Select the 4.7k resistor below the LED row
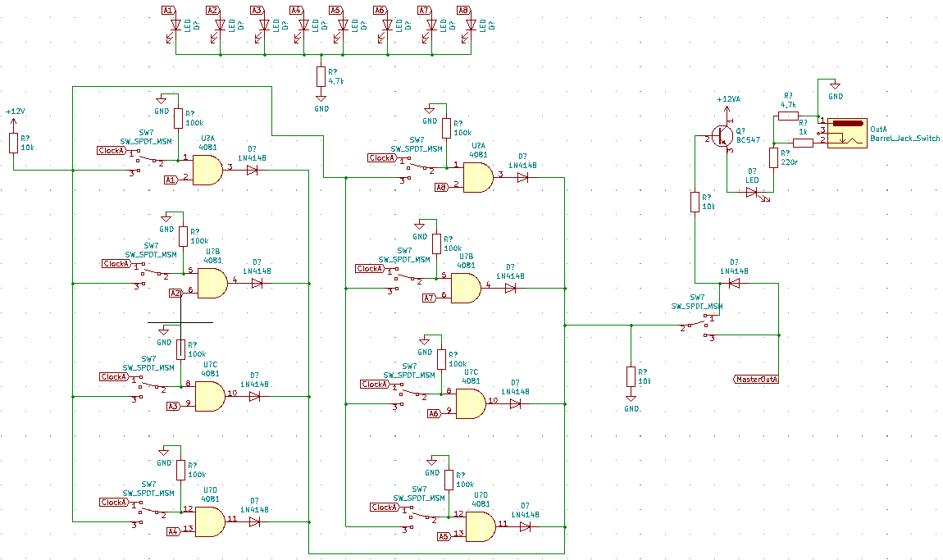The height and width of the screenshot is (560, 943). [x=321, y=77]
